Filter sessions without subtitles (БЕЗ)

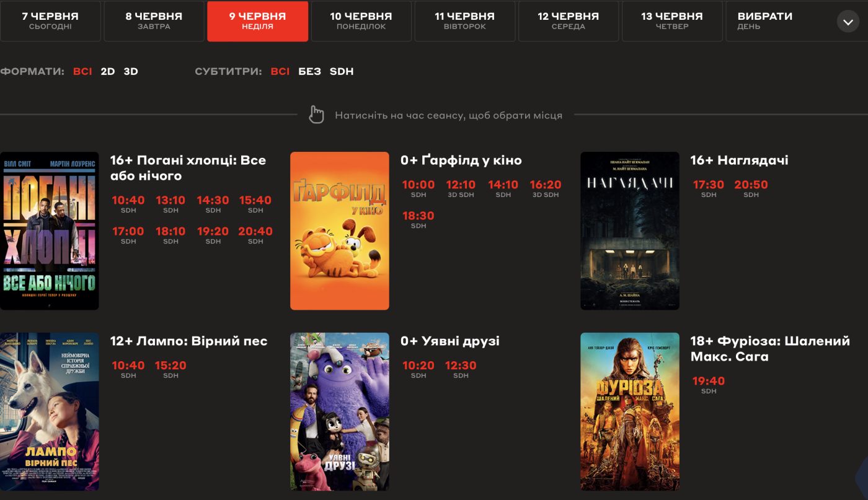click(x=309, y=71)
